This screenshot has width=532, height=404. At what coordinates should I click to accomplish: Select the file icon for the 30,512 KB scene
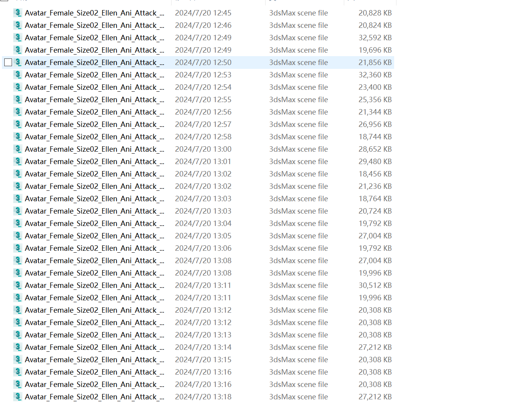click(x=18, y=285)
